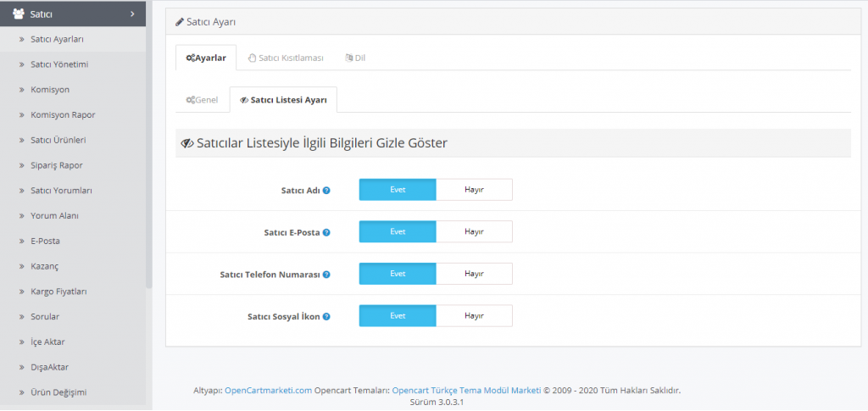Click the gear icon on Genel tab

coord(190,100)
